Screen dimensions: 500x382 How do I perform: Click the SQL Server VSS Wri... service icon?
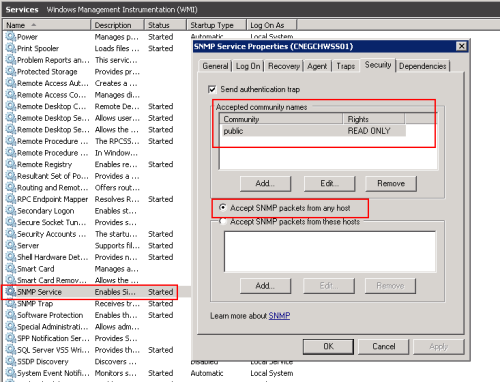(11, 350)
